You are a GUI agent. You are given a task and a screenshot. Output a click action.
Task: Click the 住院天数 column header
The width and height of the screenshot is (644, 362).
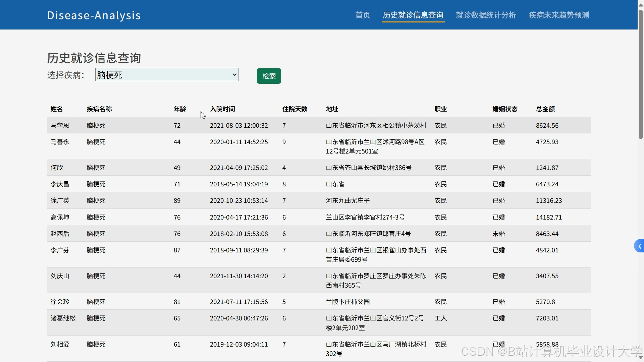[294, 109]
